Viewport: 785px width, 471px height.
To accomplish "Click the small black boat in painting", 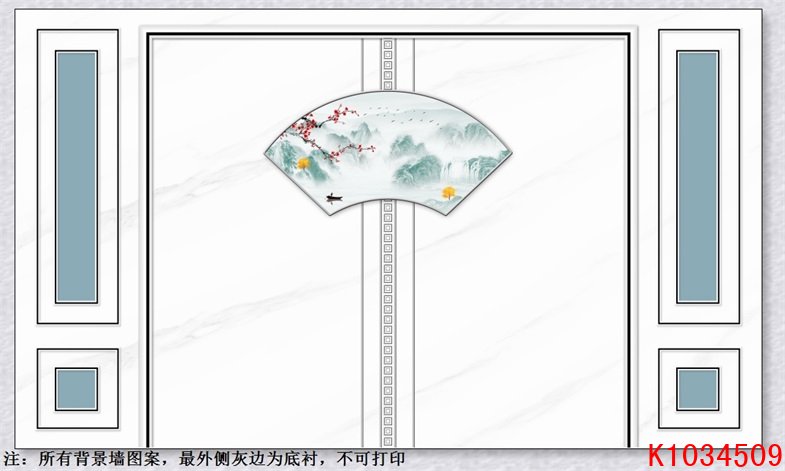I will click(334, 198).
